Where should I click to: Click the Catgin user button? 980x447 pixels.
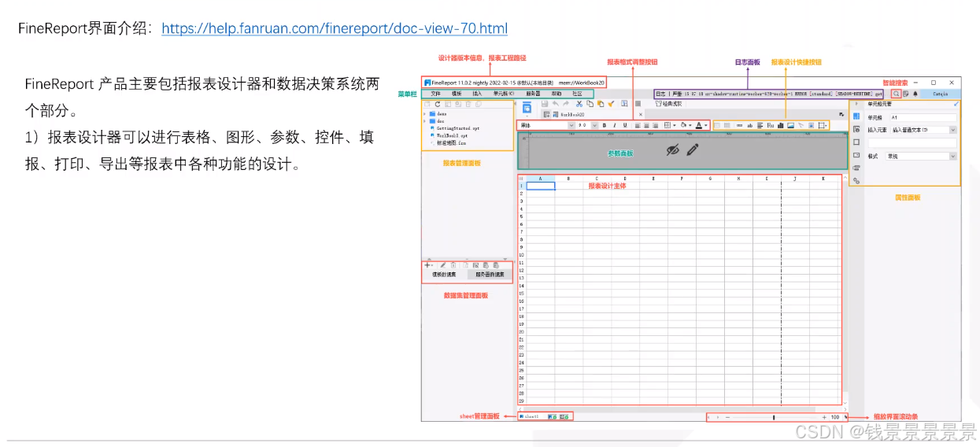pyautogui.click(x=940, y=94)
